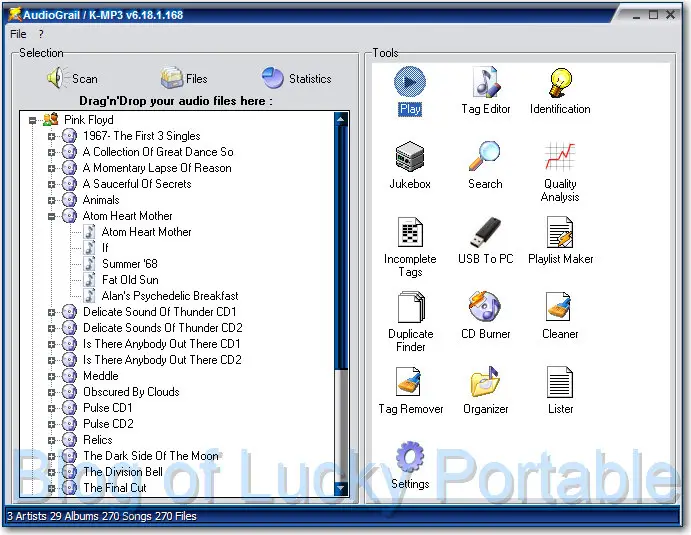Expand the Relics album node
Image resolution: width=691 pixels, height=535 pixels.
(52, 440)
